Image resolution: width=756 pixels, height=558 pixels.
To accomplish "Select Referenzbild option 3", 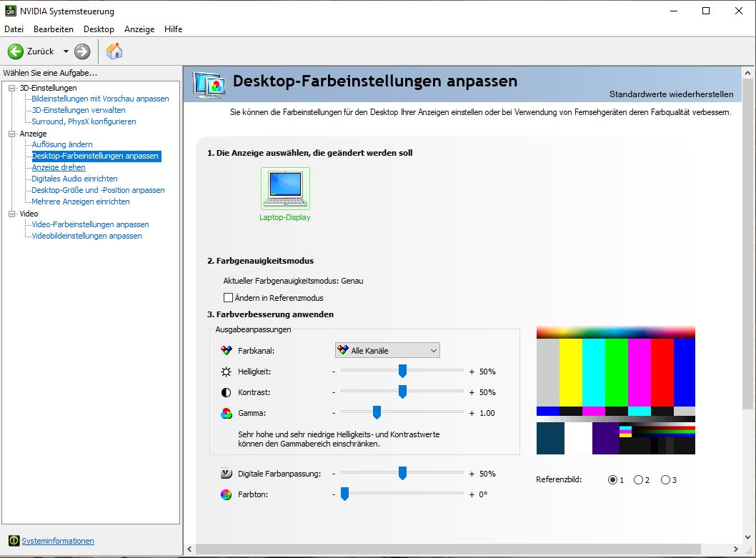I will pyautogui.click(x=665, y=480).
